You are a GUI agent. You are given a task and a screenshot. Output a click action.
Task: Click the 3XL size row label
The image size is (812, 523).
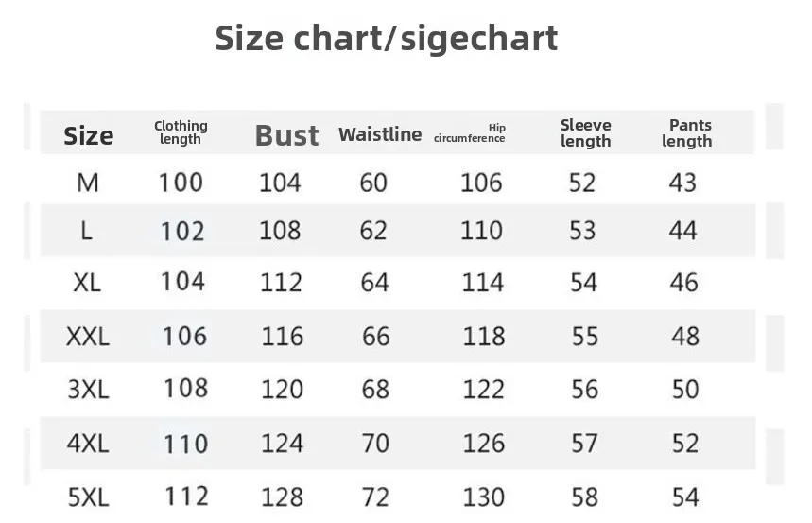(88, 390)
